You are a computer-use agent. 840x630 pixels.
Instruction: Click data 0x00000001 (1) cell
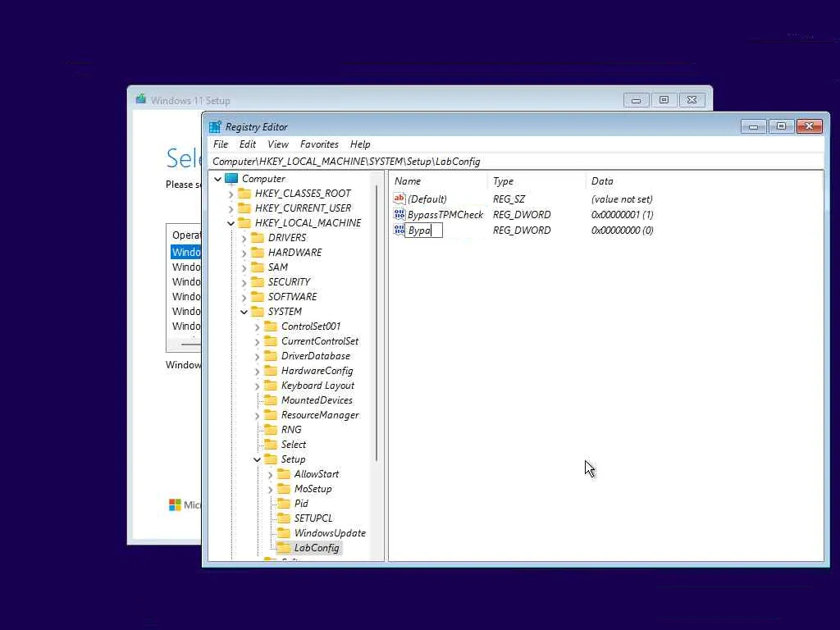622,215
